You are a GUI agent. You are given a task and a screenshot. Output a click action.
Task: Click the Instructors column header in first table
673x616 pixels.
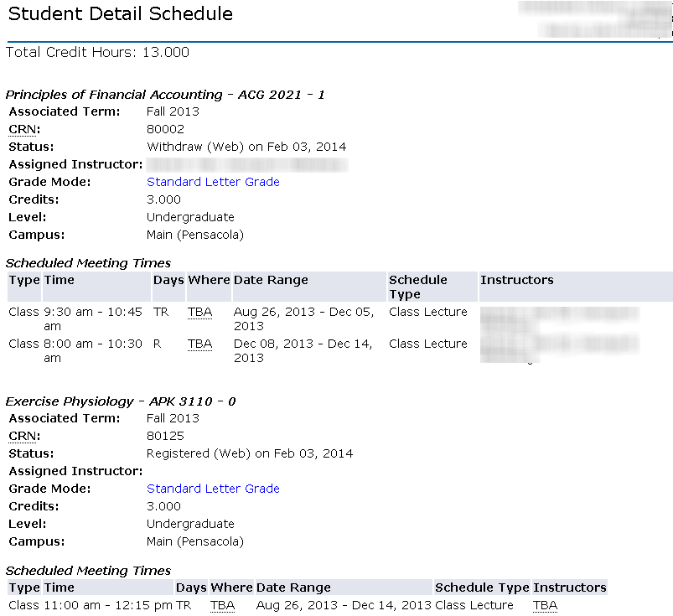[517, 280]
